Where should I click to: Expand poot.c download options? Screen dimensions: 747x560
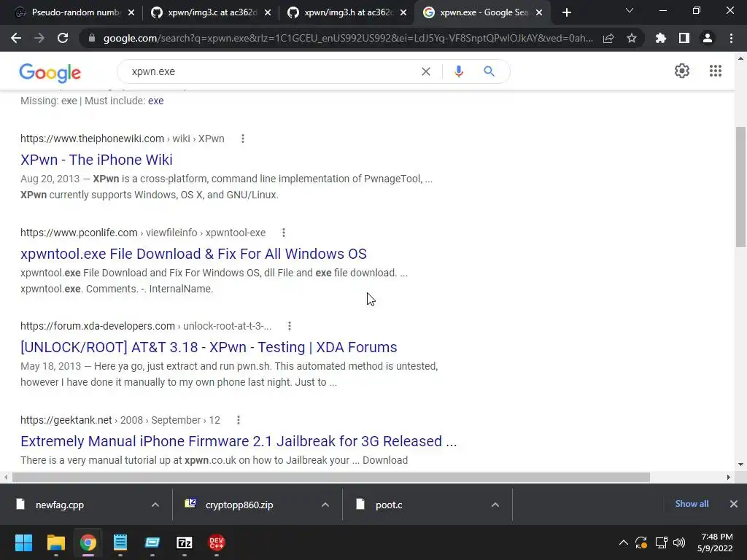tap(495, 505)
